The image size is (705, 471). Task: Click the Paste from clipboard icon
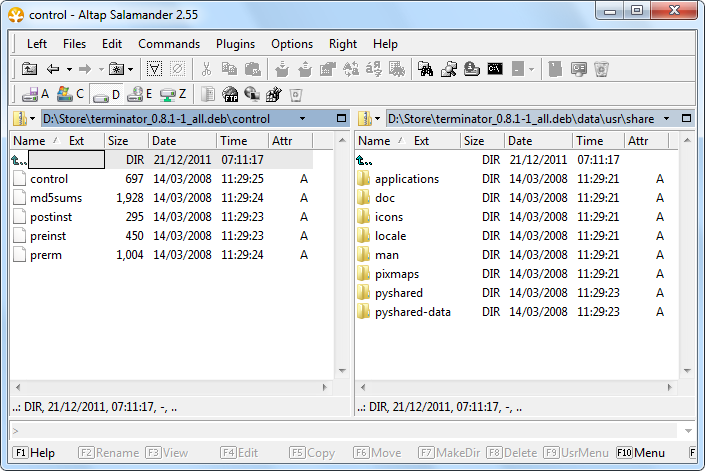click(x=253, y=69)
